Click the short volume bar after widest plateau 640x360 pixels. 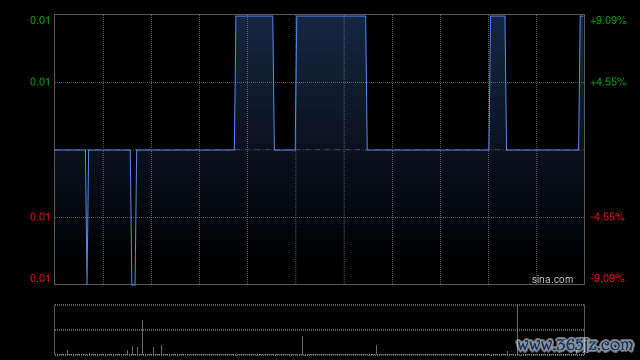tap(376, 350)
